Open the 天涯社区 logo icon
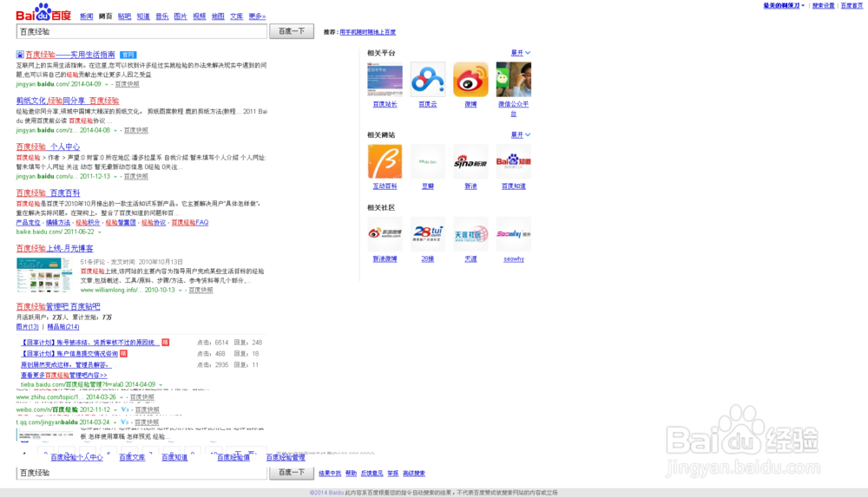This screenshot has height=497, width=868. coord(470,234)
